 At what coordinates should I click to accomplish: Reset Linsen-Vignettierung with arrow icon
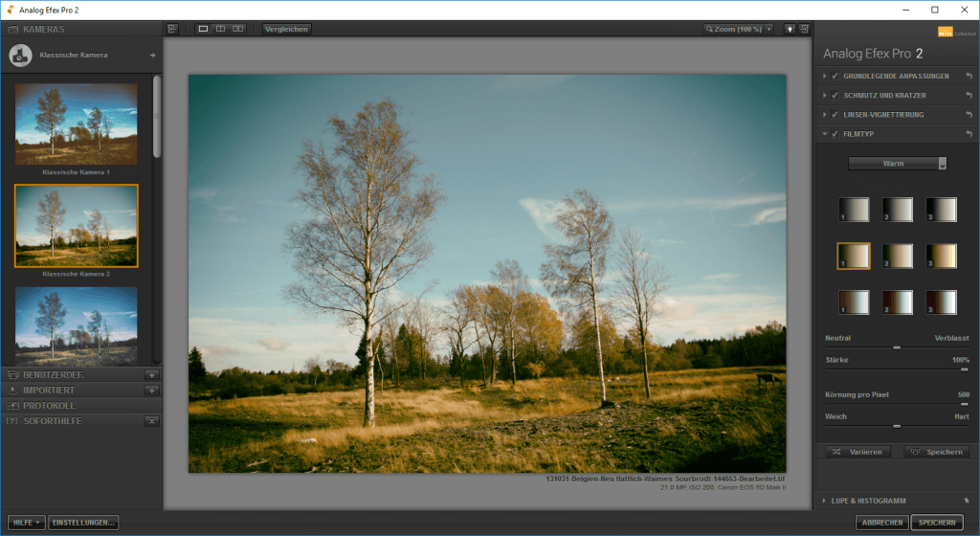[x=969, y=115]
